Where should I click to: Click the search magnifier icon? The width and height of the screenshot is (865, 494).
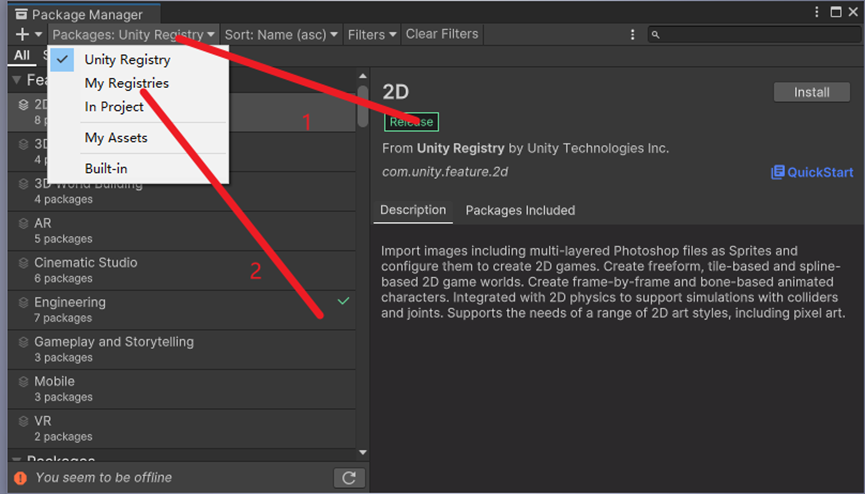[655, 35]
